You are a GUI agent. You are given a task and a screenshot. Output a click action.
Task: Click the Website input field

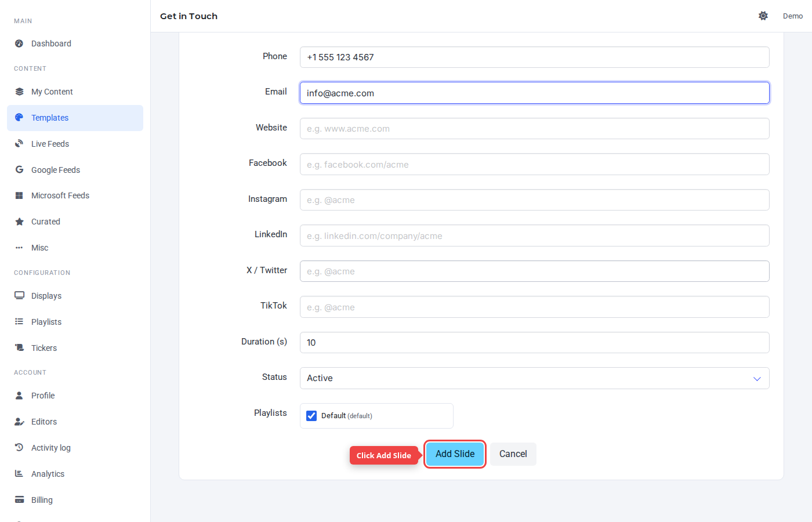534,129
